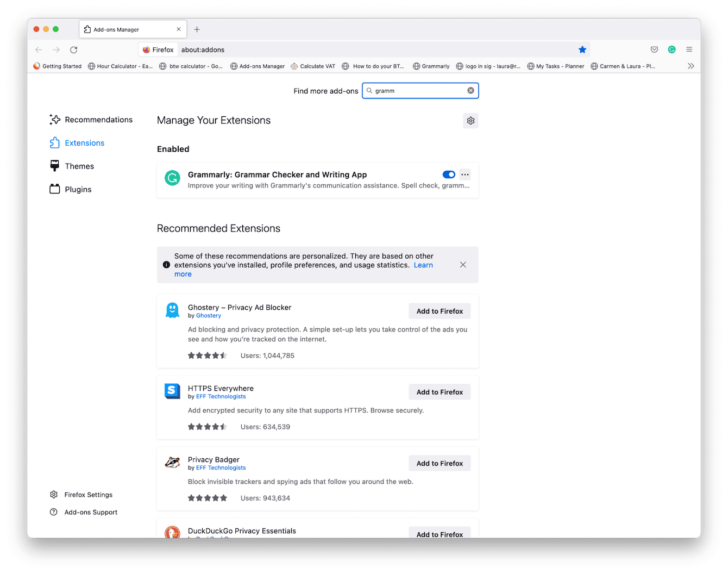728x574 pixels.
Task: Open the Plugins section
Action: [78, 189]
